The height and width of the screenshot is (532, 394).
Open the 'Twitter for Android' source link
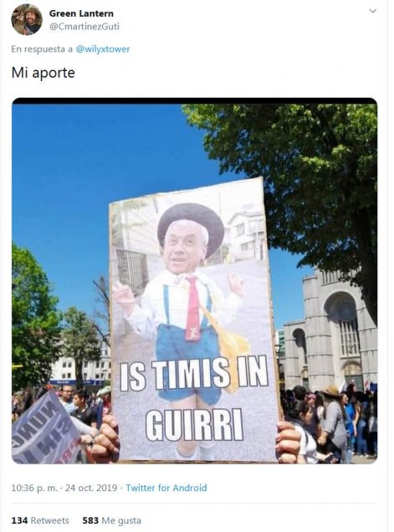click(x=166, y=488)
